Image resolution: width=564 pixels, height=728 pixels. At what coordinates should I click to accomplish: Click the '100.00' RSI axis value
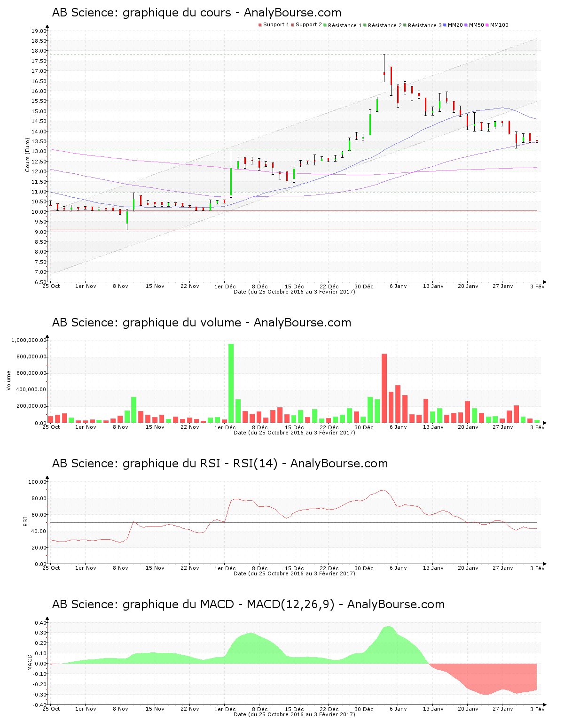pyautogui.click(x=37, y=482)
